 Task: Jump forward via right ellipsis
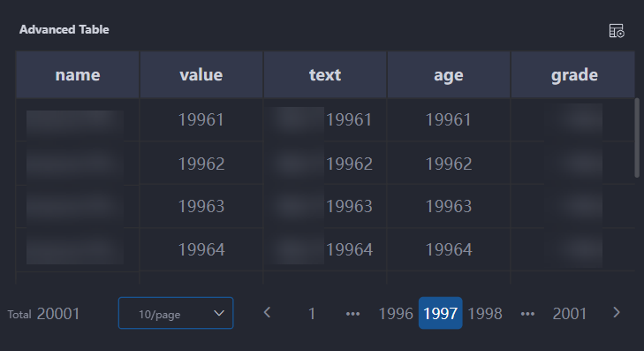527,314
